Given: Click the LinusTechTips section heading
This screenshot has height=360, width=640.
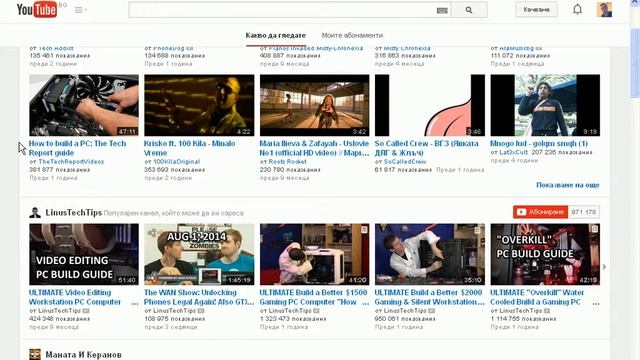Looking at the screenshot, I should [x=73, y=213].
